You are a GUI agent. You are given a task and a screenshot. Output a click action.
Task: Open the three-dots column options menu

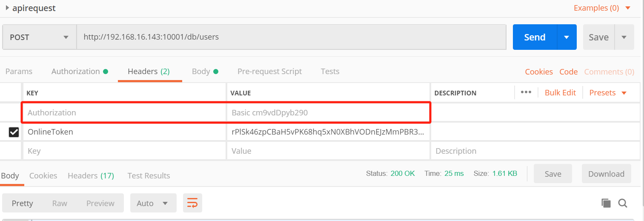(x=526, y=92)
